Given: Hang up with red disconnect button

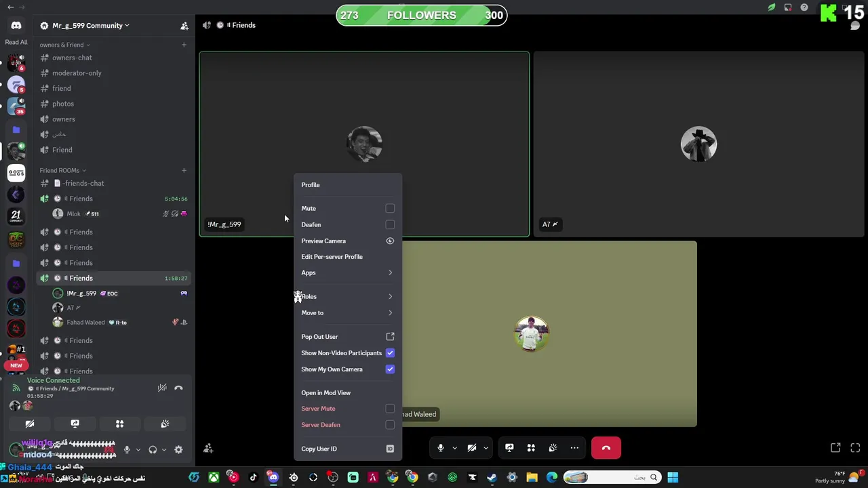Looking at the screenshot, I should pyautogui.click(x=606, y=448).
